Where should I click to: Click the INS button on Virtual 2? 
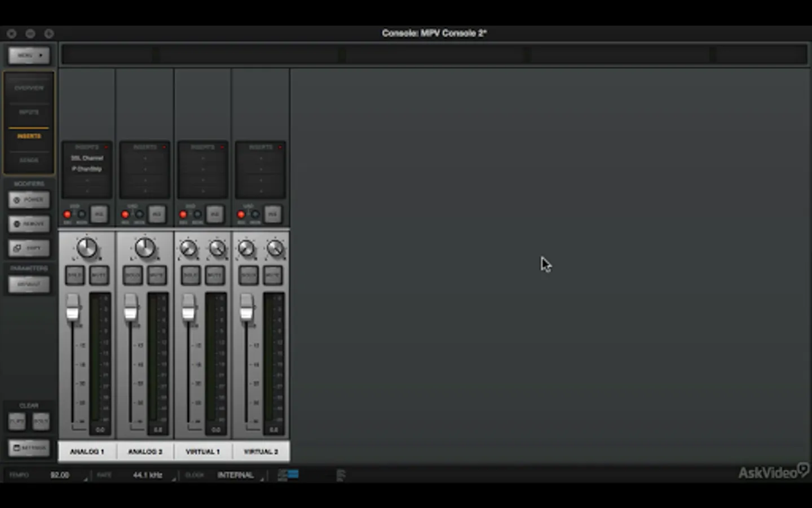point(273,214)
